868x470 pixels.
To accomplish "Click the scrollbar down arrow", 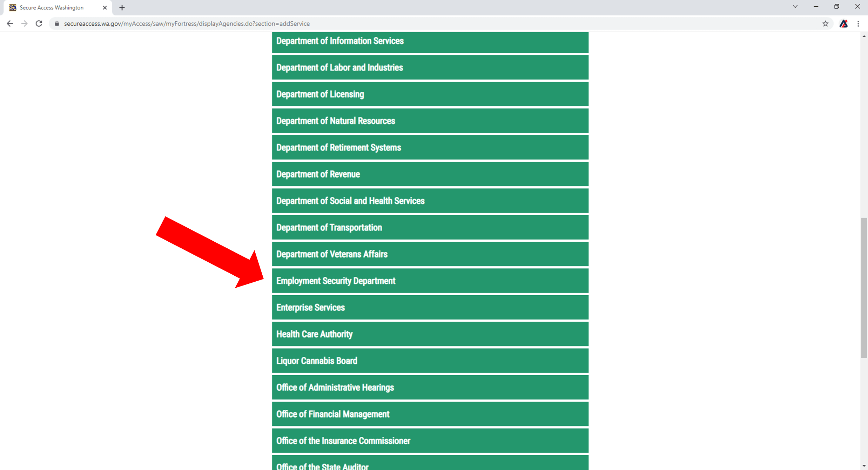I will pyautogui.click(x=863, y=466).
